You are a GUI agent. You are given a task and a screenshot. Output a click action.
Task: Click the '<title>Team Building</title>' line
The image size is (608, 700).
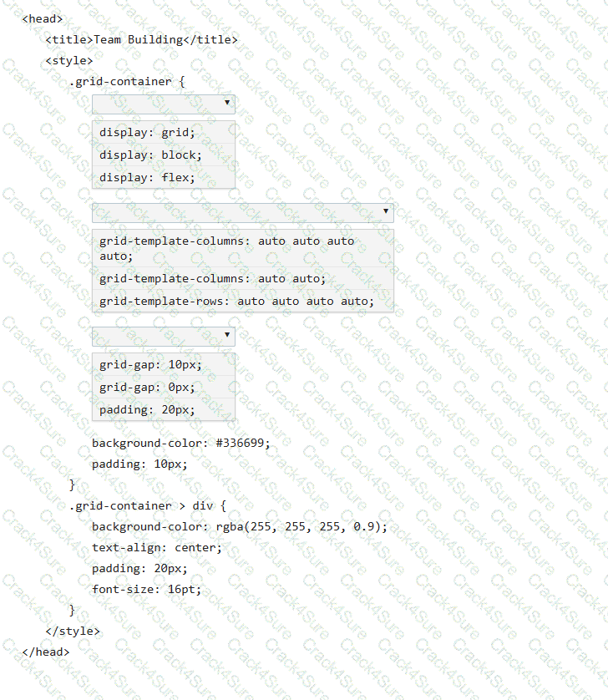(x=141, y=40)
